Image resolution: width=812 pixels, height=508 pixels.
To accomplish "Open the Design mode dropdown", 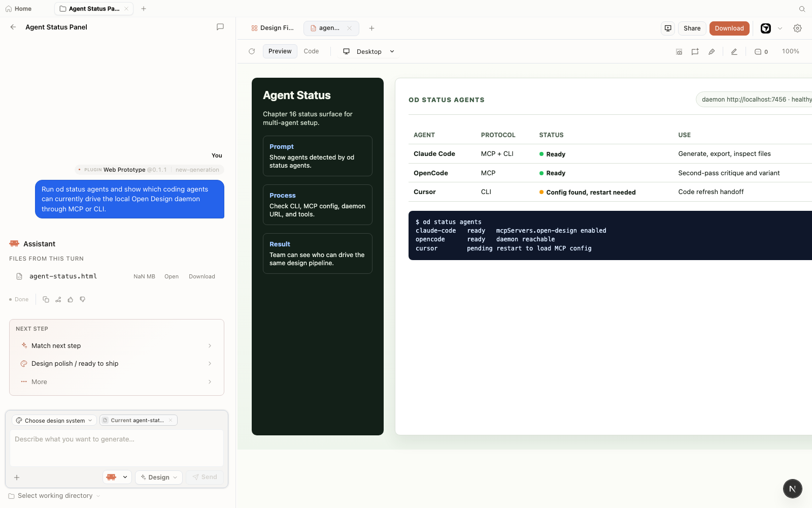I will (159, 477).
